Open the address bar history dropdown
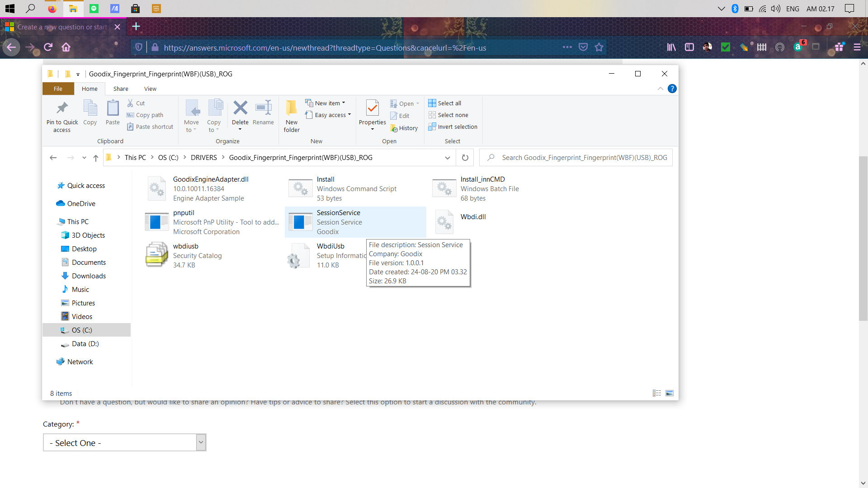This screenshot has width=868, height=488. 447,158
